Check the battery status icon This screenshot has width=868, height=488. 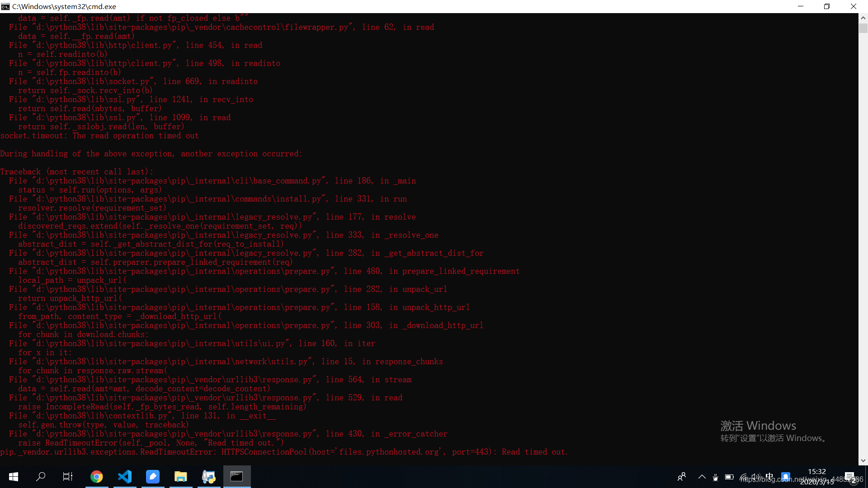(729, 477)
